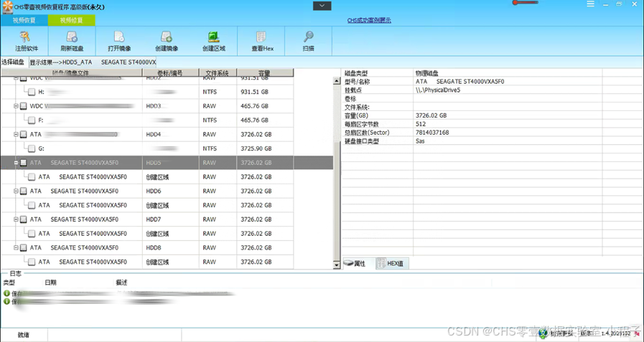
Task: Click the \\.\PhysicalDrive5 mount point value
Action: (438, 90)
